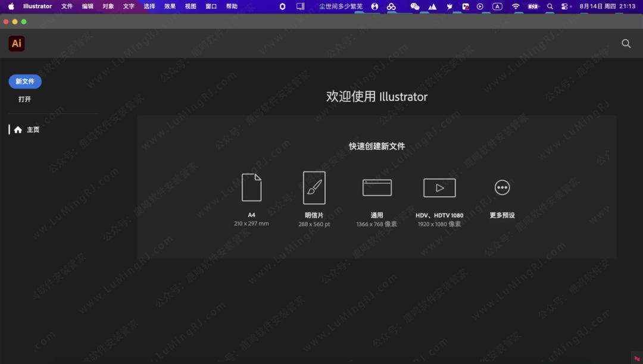Open the 效果 menu
Image resolution: width=643 pixels, height=364 pixels.
(170, 6)
